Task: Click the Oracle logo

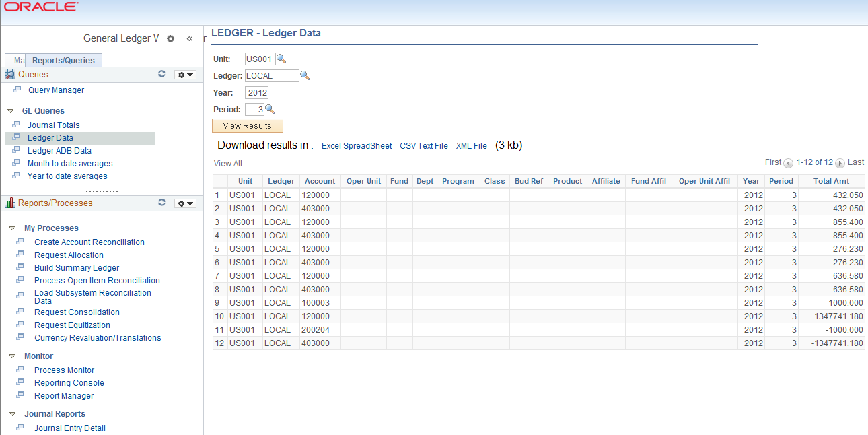Action: click(40, 7)
